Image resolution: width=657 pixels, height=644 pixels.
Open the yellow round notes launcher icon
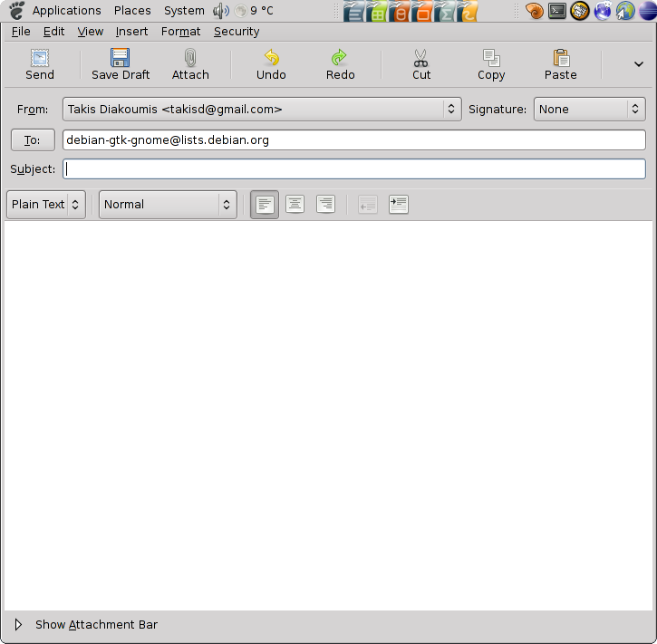tap(580, 11)
